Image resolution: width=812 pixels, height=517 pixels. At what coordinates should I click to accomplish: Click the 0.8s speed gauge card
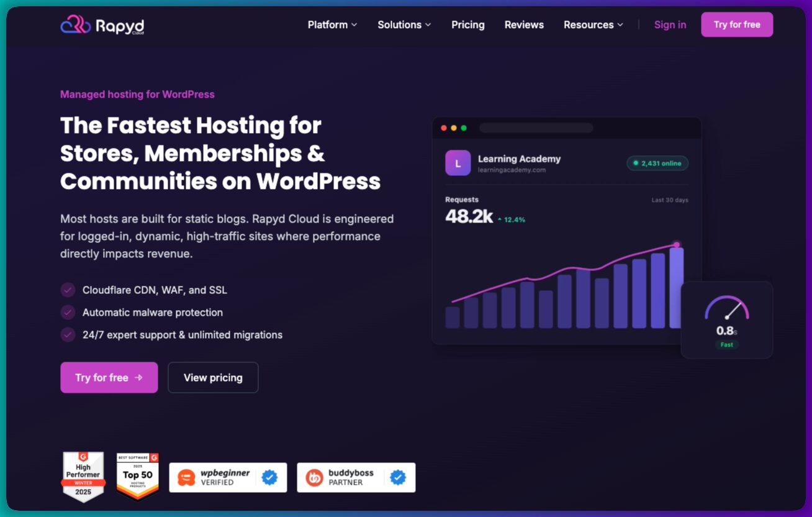pos(727,320)
